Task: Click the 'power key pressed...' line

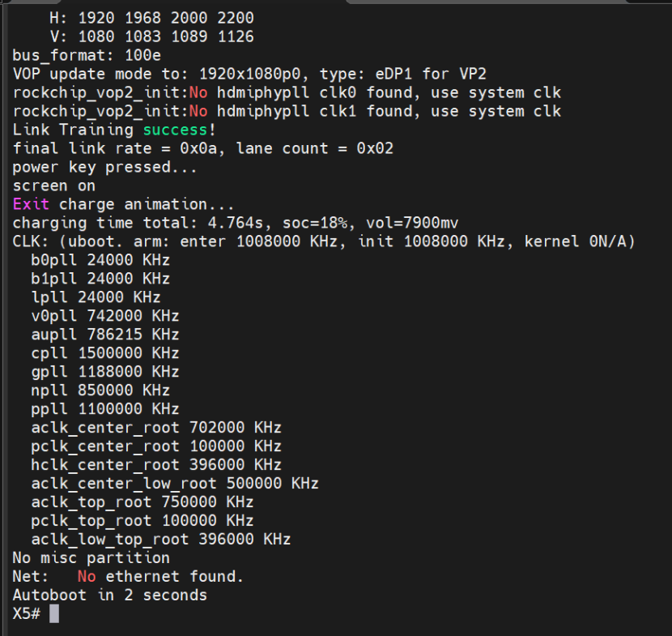Action: click(104, 167)
